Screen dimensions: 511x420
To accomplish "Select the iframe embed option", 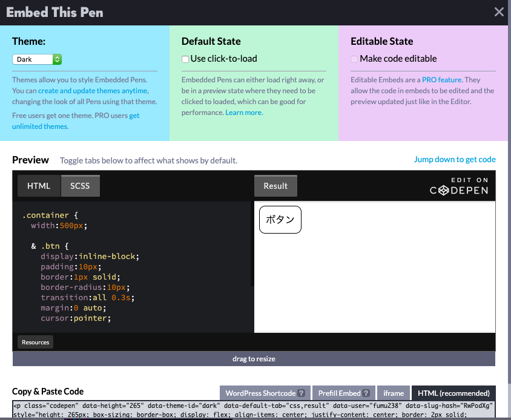I will [393, 393].
